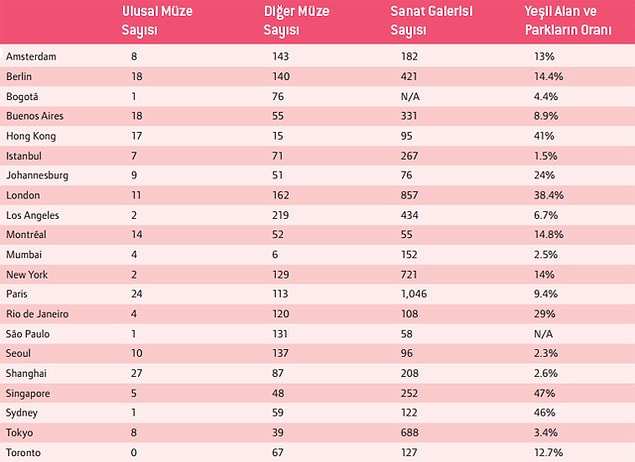This screenshot has width=635, height=462.
Task: Click the Toronto row label
Action: coord(23,452)
